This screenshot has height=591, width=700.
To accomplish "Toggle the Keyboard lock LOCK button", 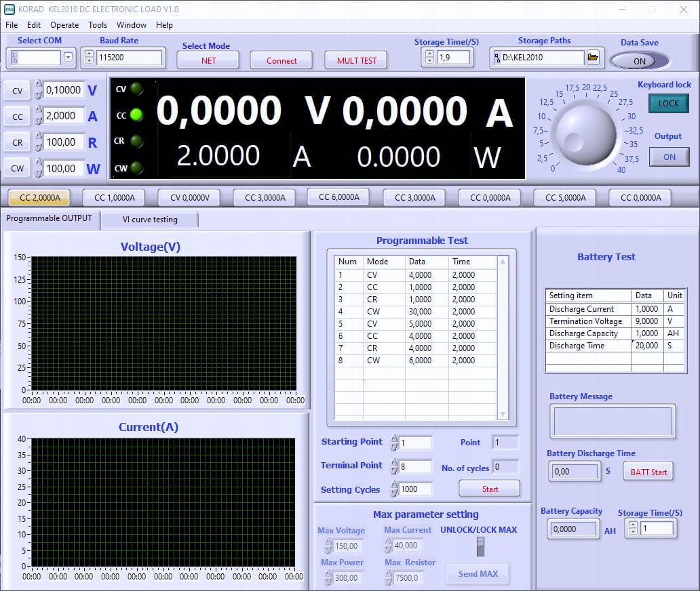I will [668, 104].
